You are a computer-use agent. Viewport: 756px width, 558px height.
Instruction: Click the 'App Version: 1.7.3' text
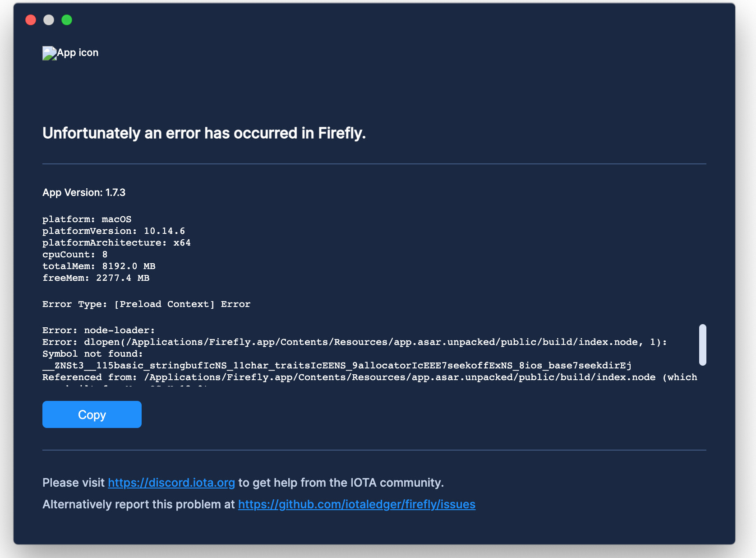84,193
